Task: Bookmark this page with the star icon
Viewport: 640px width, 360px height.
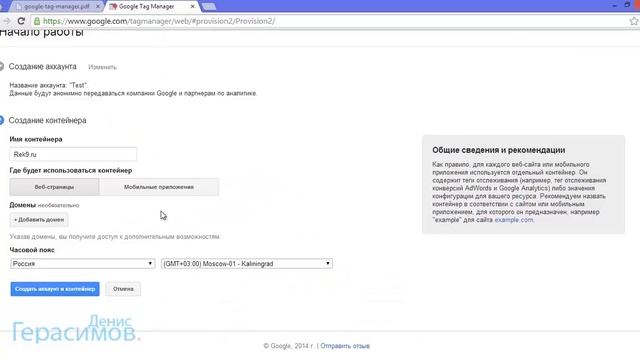Action: [x=633, y=21]
